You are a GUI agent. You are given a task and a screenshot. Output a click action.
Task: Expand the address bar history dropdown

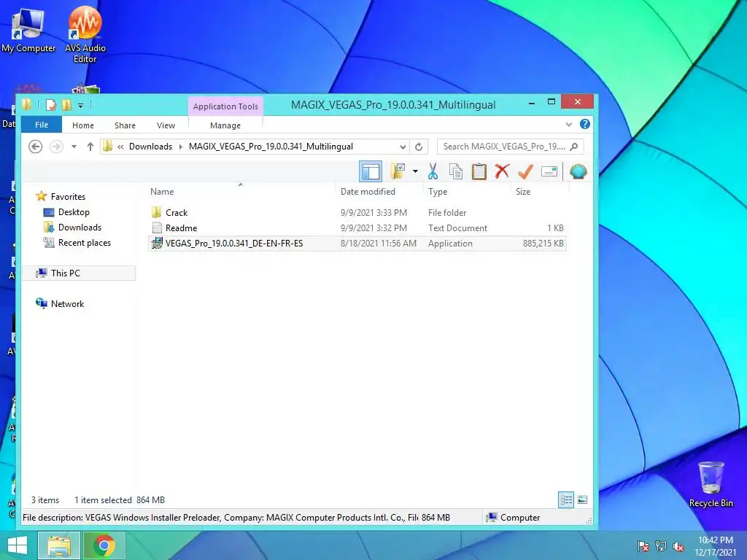pos(403,147)
